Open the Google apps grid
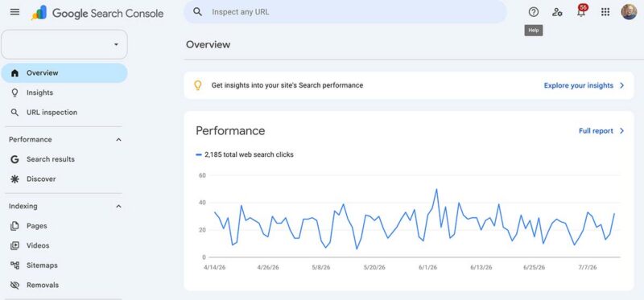Viewport: 644px width, 300px height. (x=605, y=12)
